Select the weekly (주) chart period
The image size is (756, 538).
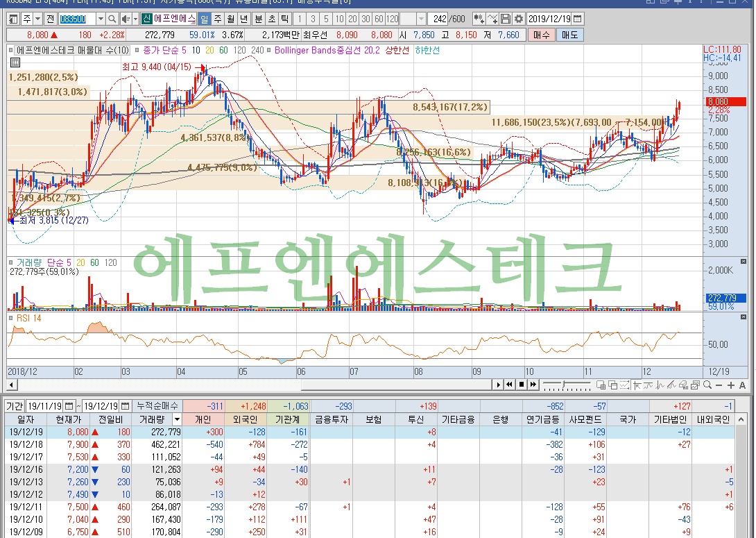click(218, 19)
